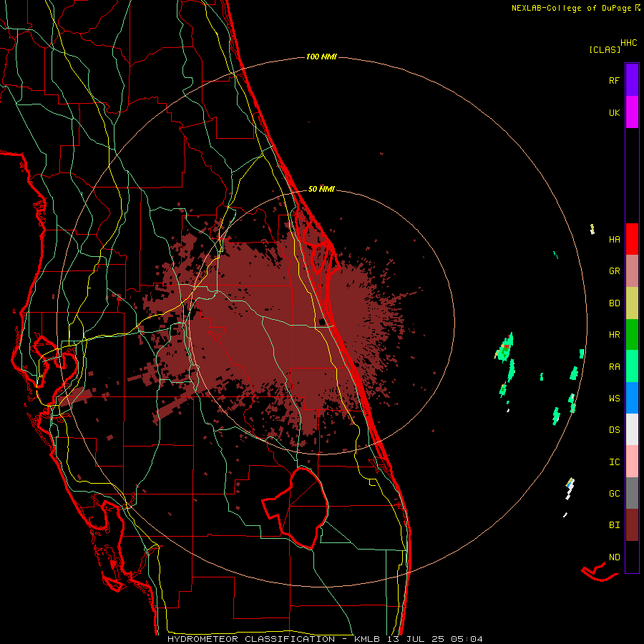Click Lake Okeechobee outline on the map
644x644 pixels.
pos(296,507)
